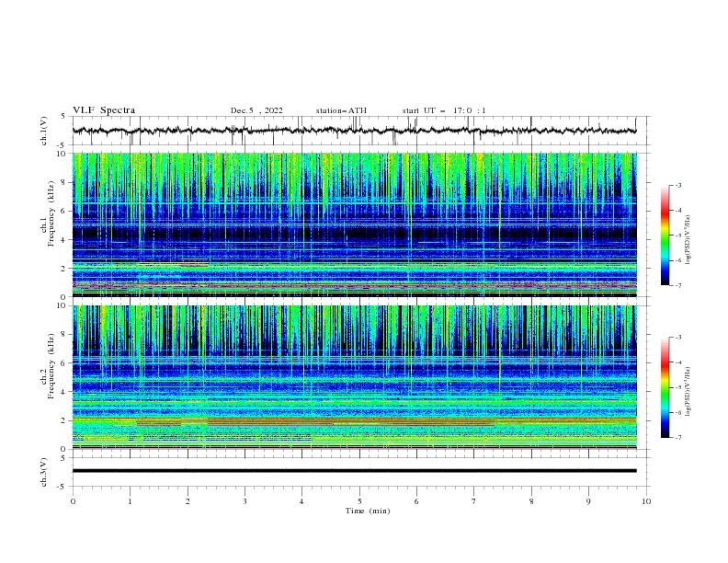
Task: Click the ch.1 spectrogram plot area
Action: tap(354, 224)
